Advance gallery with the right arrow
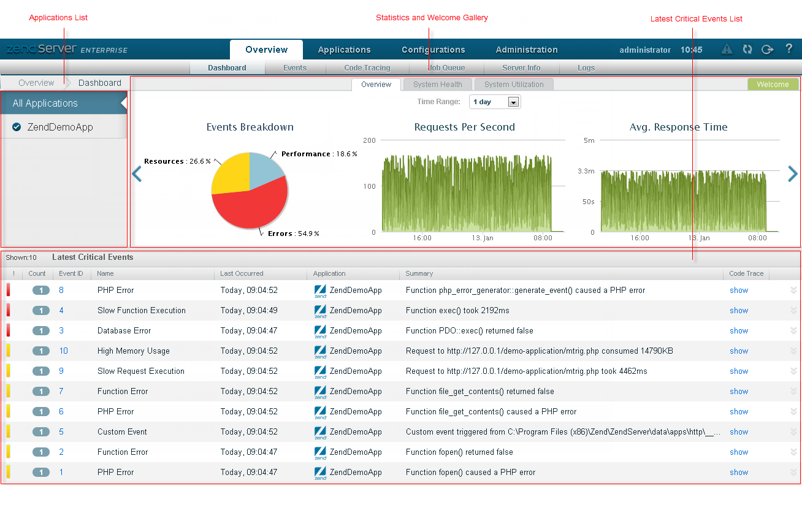 pos(793,175)
